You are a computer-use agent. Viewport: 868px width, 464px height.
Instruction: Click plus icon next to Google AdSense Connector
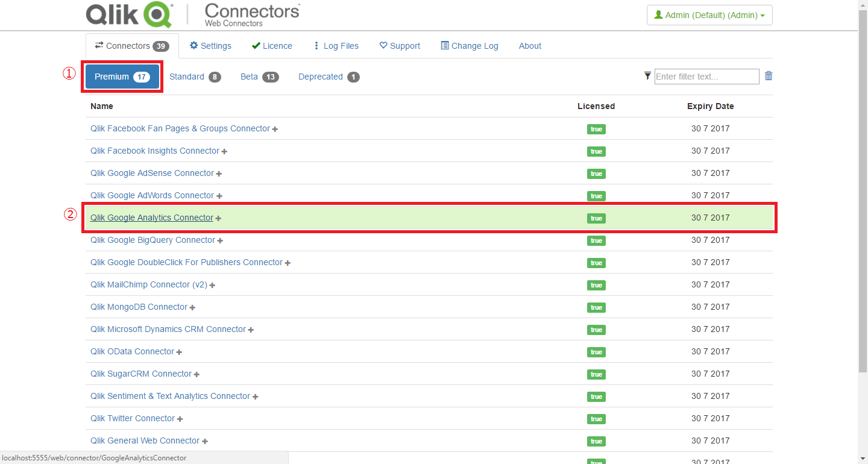point(219,174)
